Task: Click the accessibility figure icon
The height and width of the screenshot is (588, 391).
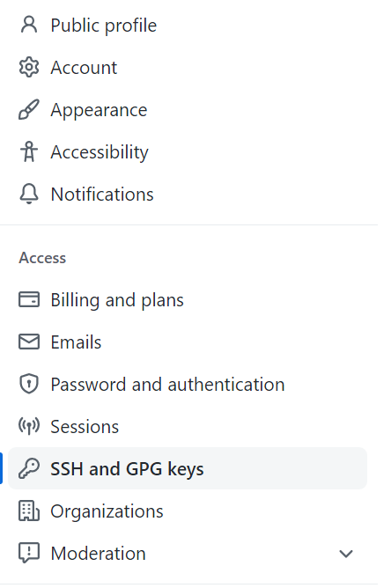Action: [x=29, y=152]
